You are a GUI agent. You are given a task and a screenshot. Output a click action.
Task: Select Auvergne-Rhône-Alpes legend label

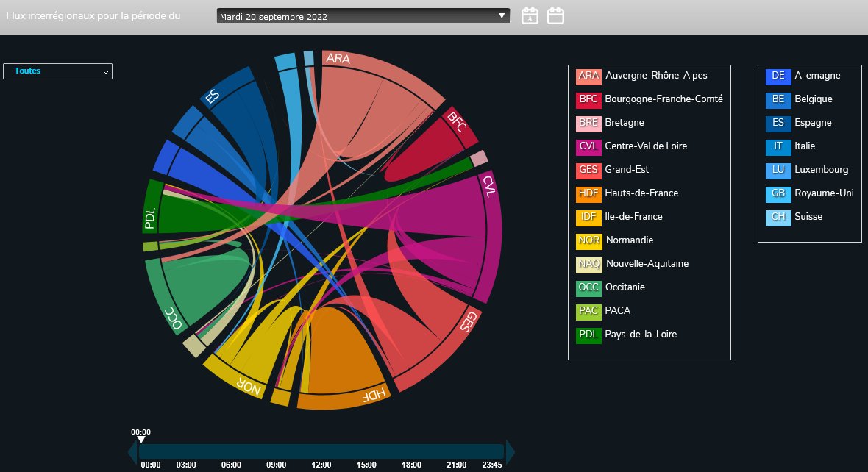click(656, 75)
